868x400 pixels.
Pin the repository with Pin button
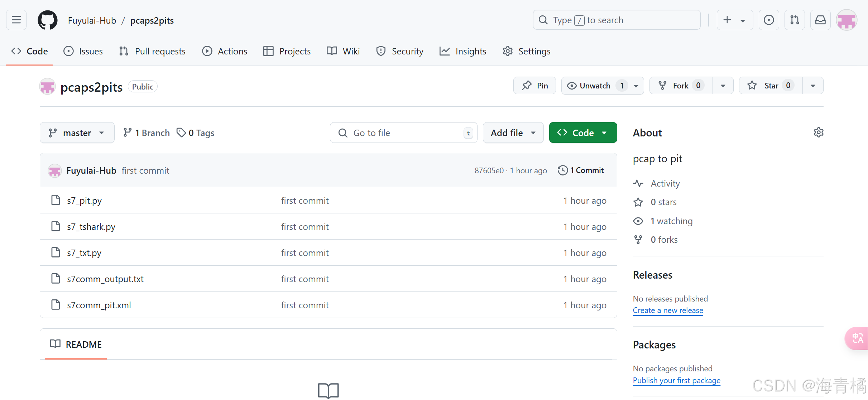[534, 86]
